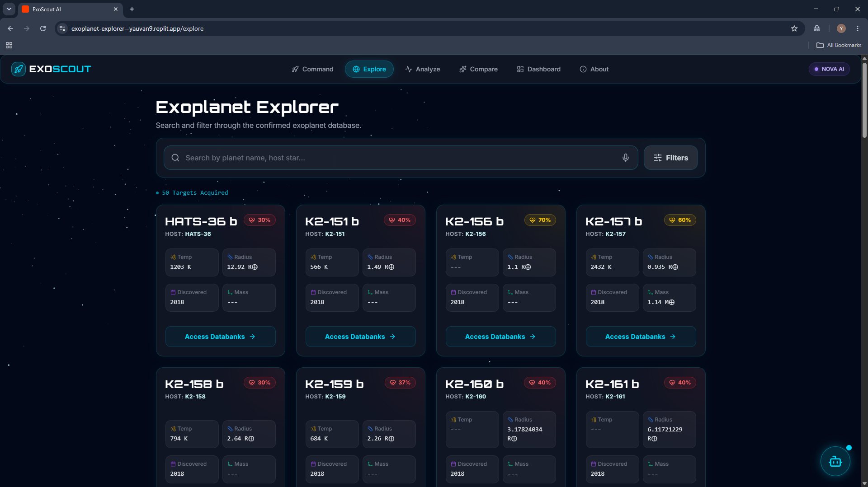Click the K2-151 b Radius 1.49 tile
The width and height of the screenshot is (868, 487).
pos(389,262)
